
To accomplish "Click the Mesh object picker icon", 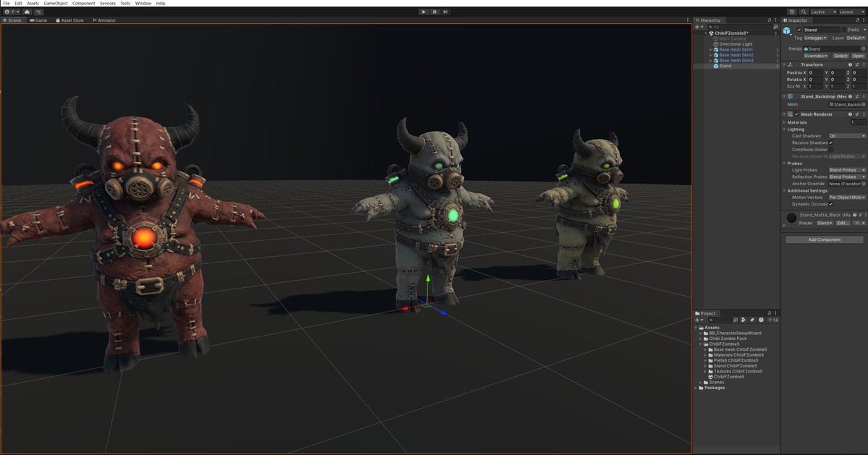I will 864,105.
